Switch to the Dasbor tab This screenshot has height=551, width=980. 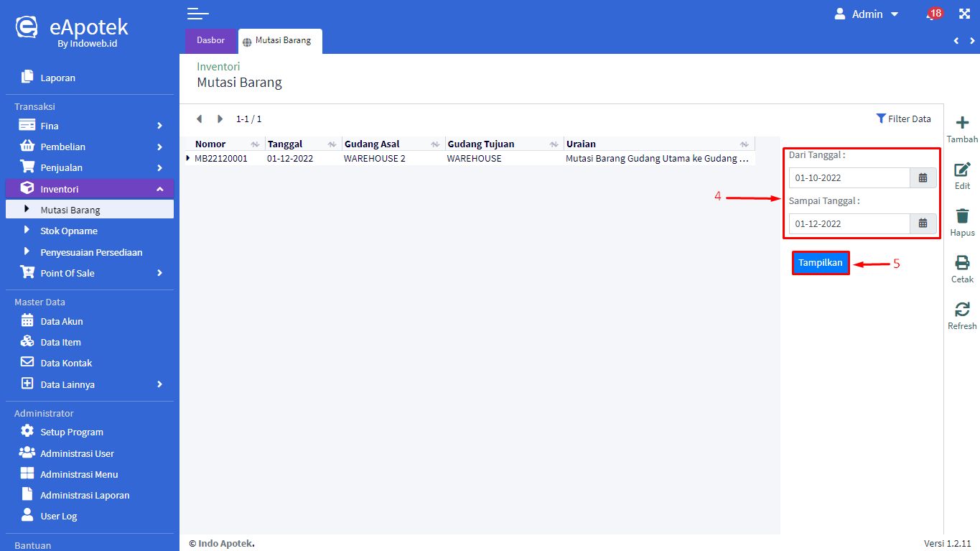(x=210, y=40)
